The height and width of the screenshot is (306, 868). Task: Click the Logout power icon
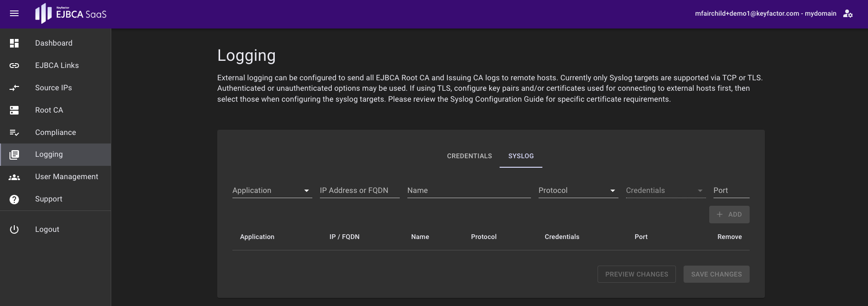coord(14,229)
